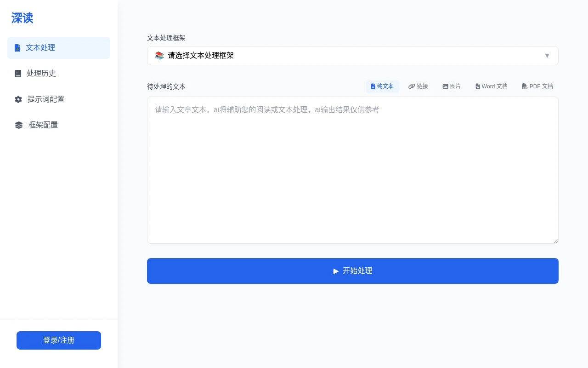Viewport: 588px width, 368px height.
Task: Click the books emoji in the framework selector
Action: click(159, 55)
